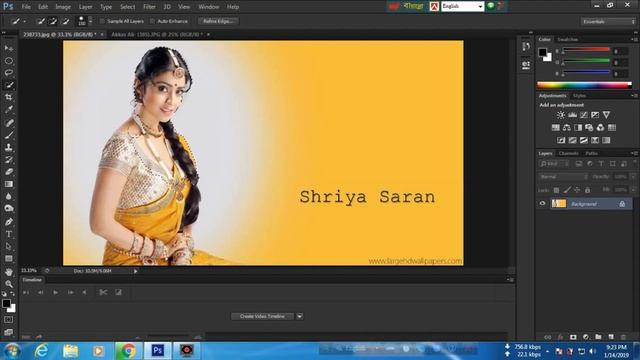Select the Spot Healing Brush tool

coord(9,122)
